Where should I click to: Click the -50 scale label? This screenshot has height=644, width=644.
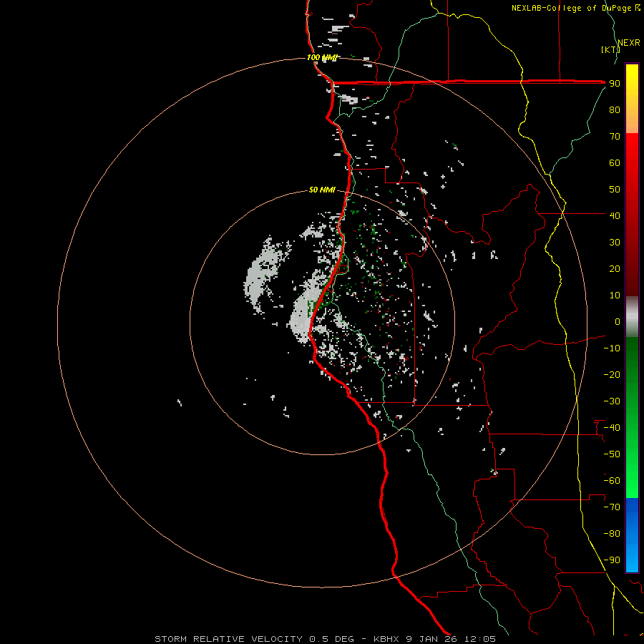pos(612,454)
